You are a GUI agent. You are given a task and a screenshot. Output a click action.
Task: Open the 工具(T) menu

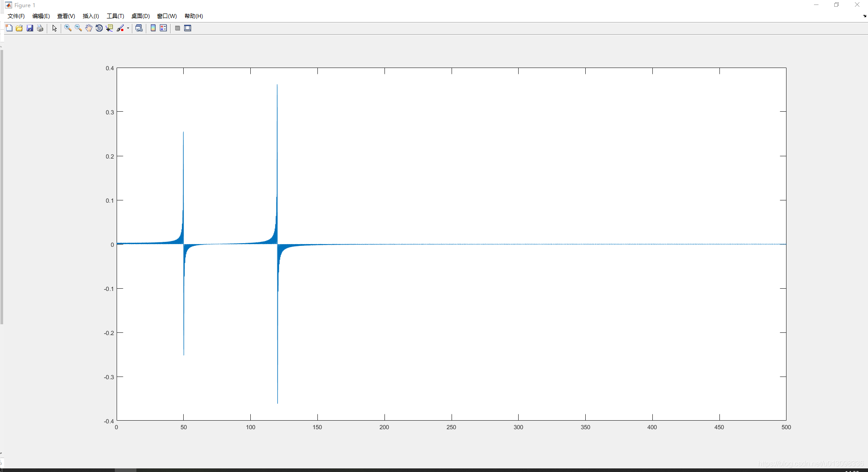tap(115, 16)
